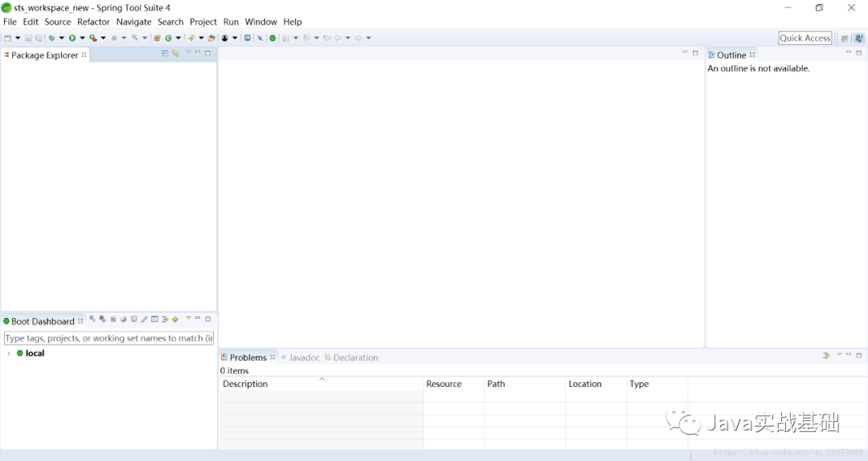This screenshot has height=461, width=868.
Task: Click Boot Dashboard debug start icon
Action: 102,320
